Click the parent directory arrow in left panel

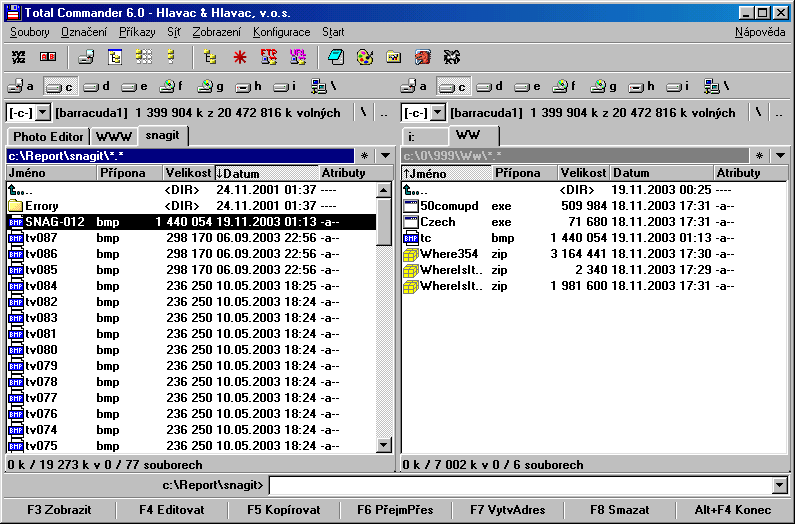point(16,190)
